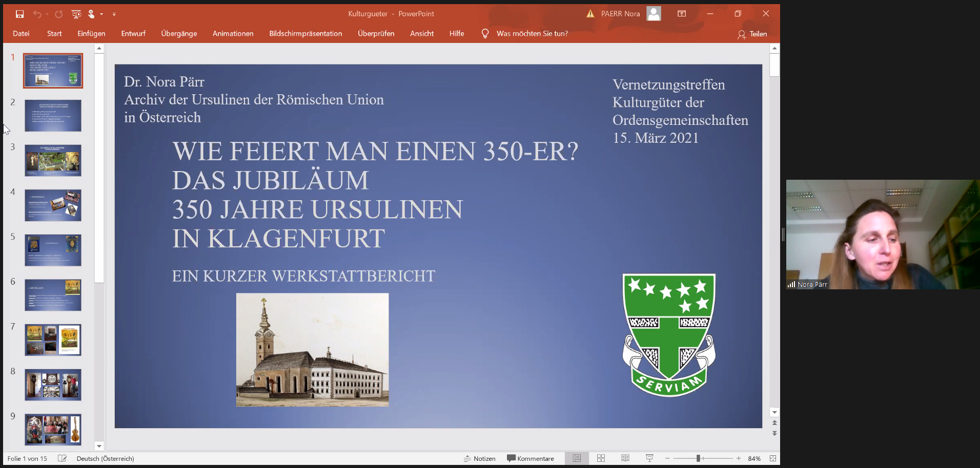
Task: Click Deutsch (Österreich) language indicator
Action: click(x=105, y=458)
